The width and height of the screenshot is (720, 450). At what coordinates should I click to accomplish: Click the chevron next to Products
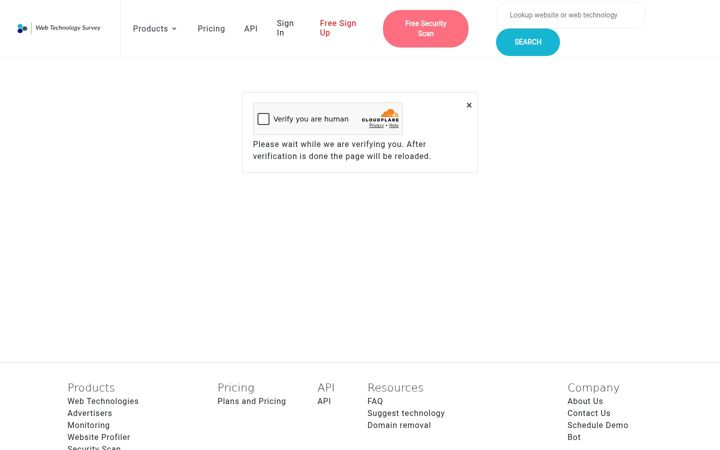pyautogui.click(x=174, y=28)
